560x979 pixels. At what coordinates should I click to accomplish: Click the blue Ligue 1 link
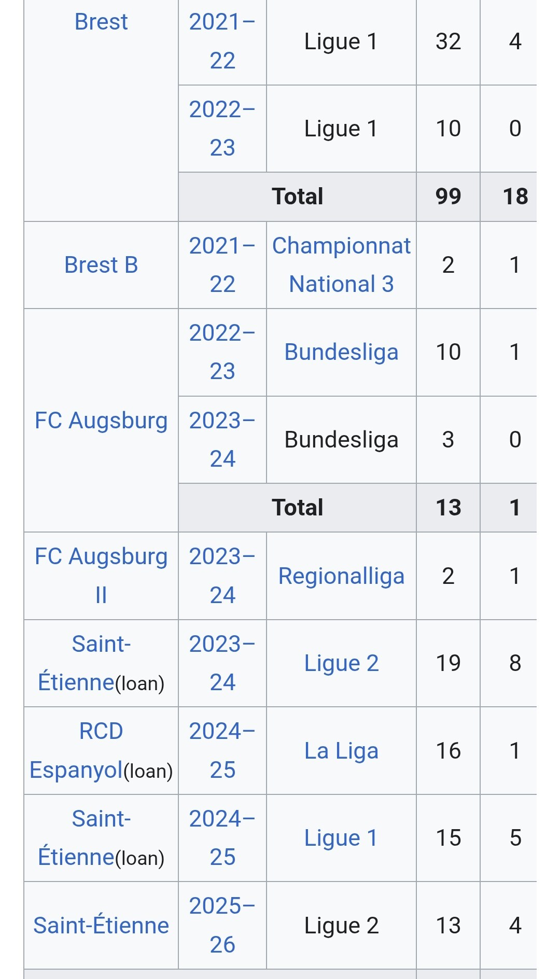click(341, 838)
